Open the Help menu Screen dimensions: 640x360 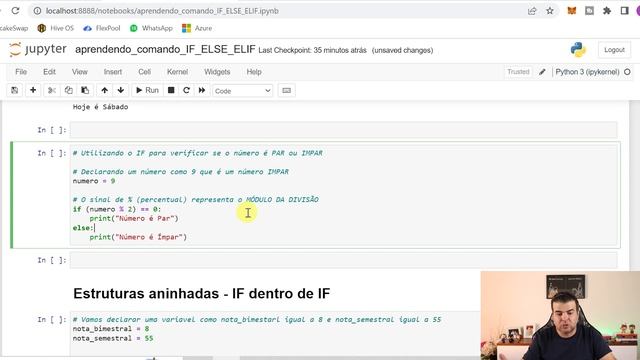(x=254, y=72)
